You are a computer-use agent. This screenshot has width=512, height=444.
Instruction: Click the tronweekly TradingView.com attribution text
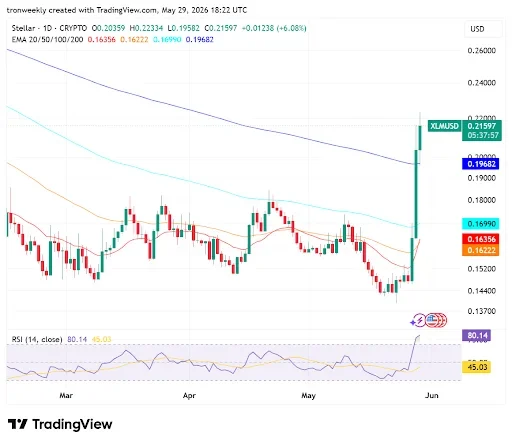[127, 10]
